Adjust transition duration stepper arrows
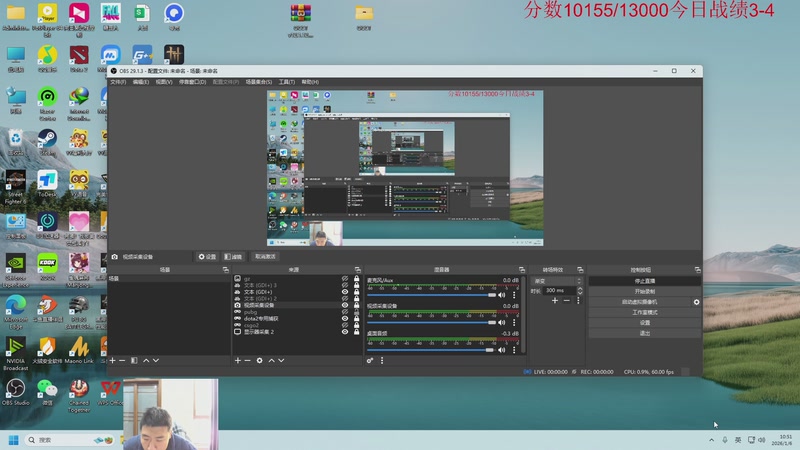Viewport: 800px width, 450px height. tap(580, 290)
